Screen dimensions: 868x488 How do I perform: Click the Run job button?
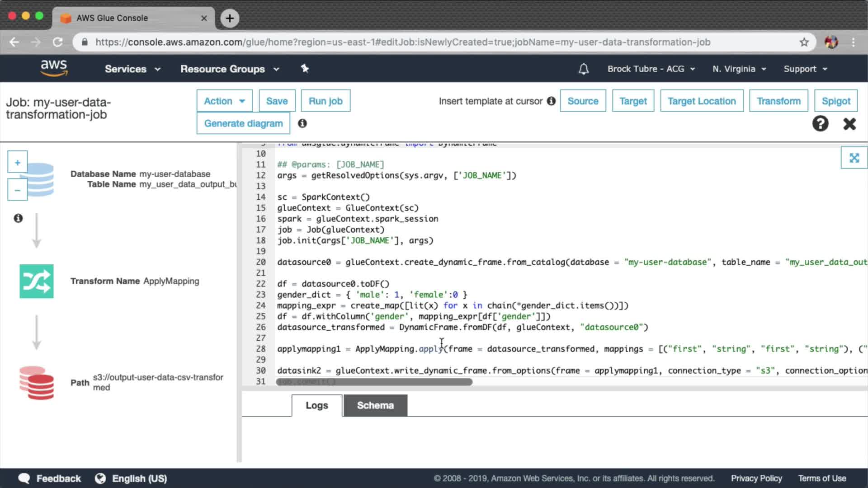325,101
